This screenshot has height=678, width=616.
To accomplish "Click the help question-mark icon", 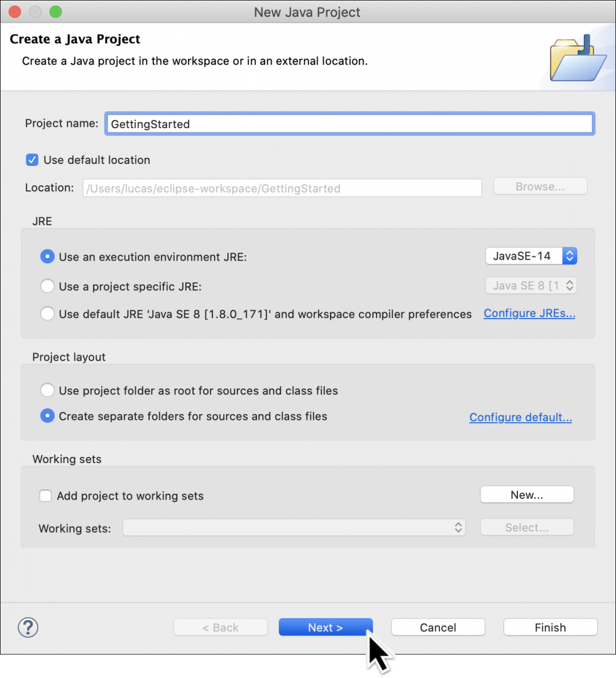I will pyautogui.click(x=28, y=626).
